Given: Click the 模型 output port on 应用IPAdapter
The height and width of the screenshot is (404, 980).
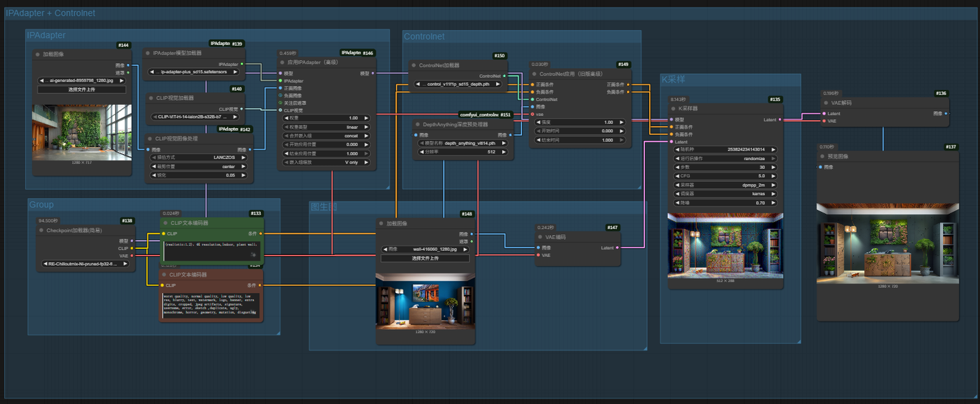Looking at the screenshot, I should coord(374,73).
